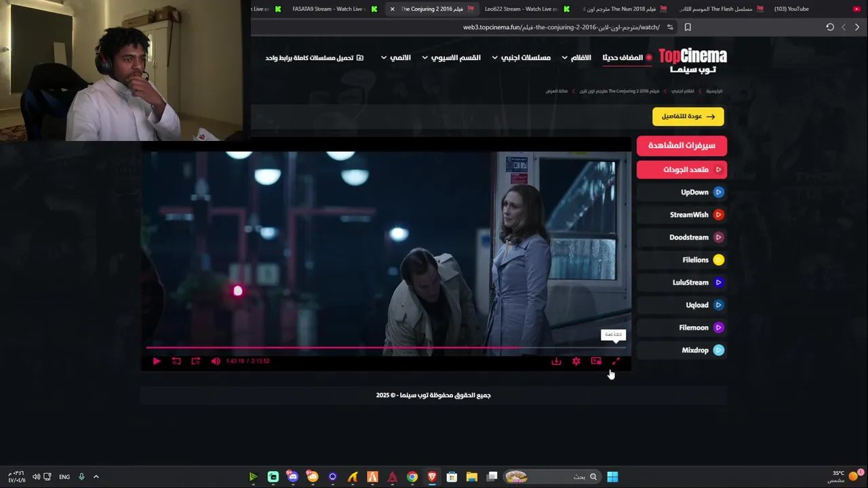Play the Conjuring 2 video
The width and height of the screenshot is (868, 488).
point(156,361)
